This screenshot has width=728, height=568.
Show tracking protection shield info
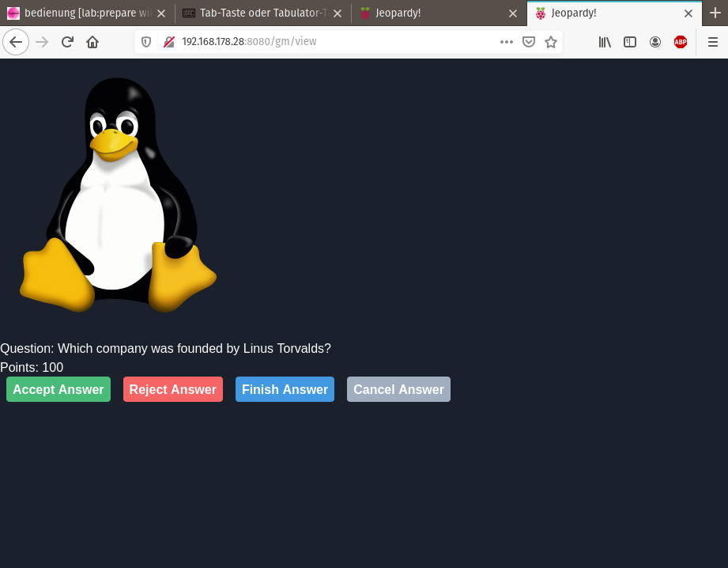coord(146,42)
